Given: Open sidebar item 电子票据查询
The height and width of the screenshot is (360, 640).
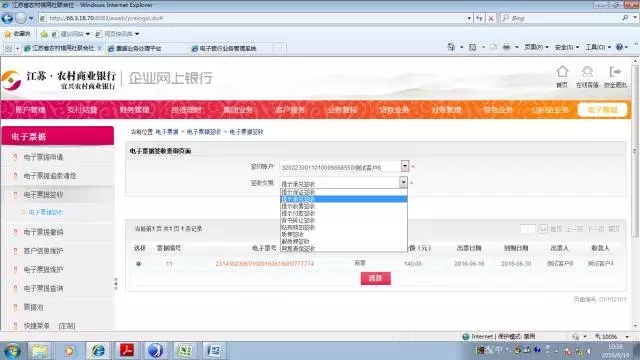Looking at the screenshot, I should point(43,289).
